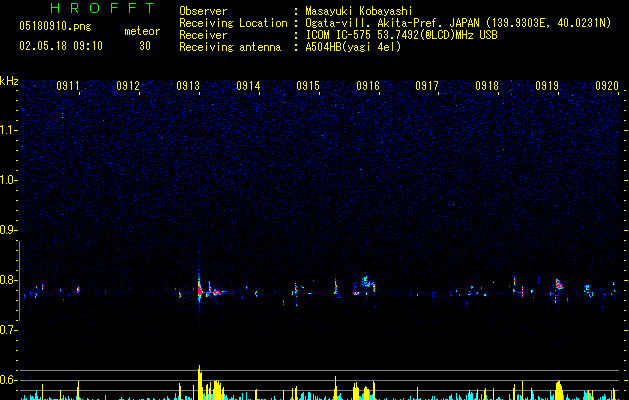Screen dimensions: 629x400
Task: Click the 1.0 kHz axis label
Action: (x=8, y=180)
